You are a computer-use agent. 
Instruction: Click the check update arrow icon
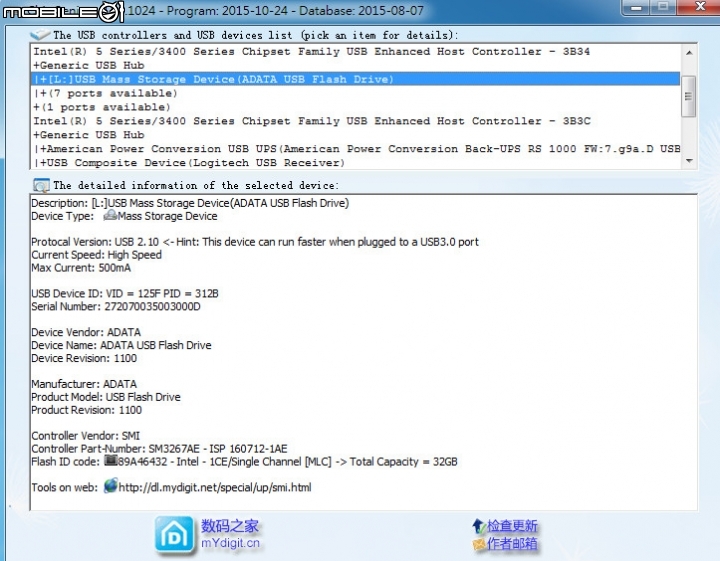(x=478, y=526)
